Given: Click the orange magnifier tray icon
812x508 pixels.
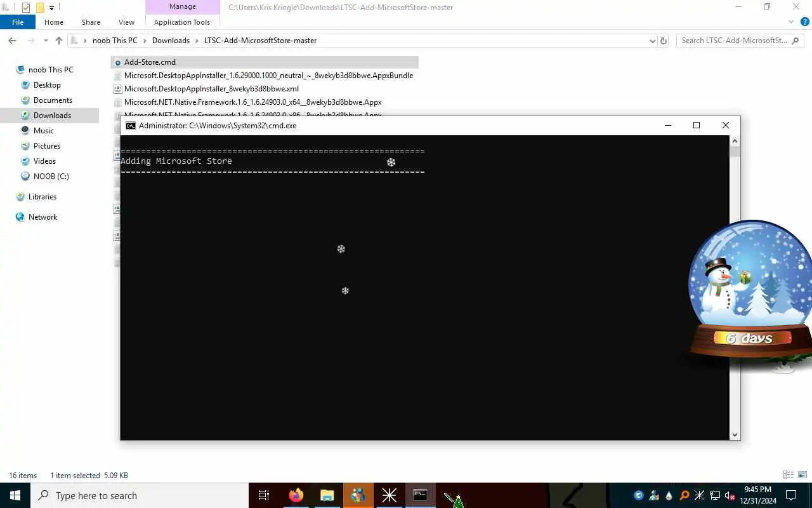Looking at the screenshot, I should click(684, 495).
